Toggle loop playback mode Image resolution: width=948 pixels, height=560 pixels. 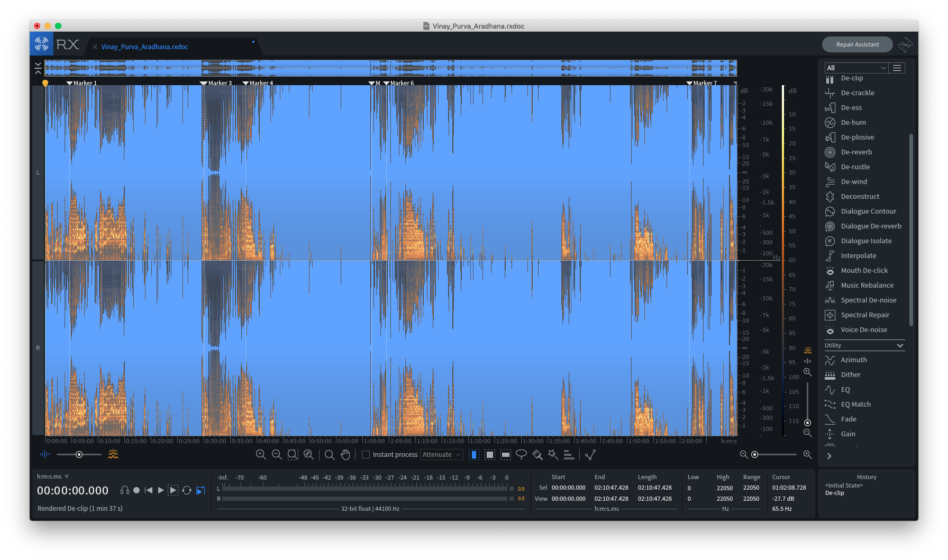pyautogui.click(x=187, y=490)
